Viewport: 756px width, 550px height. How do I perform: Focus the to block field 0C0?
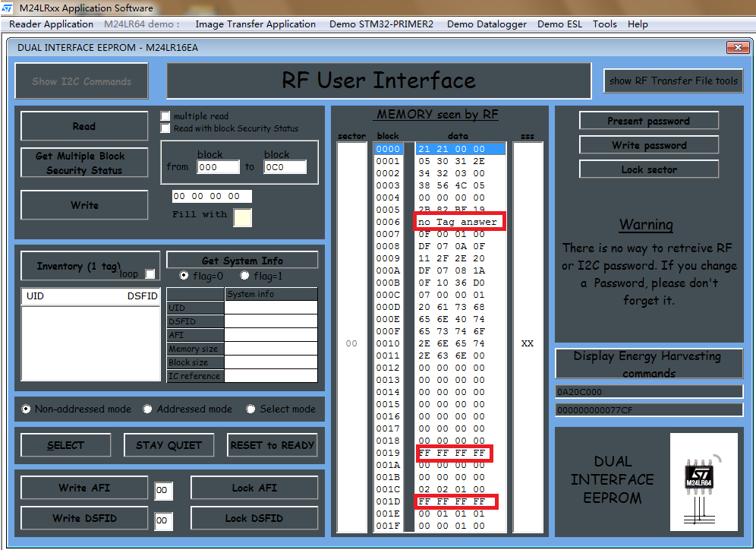click(285, 167)
